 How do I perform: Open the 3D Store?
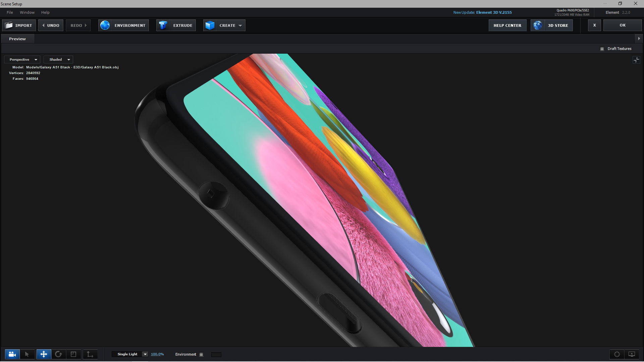tap(551, 25)
